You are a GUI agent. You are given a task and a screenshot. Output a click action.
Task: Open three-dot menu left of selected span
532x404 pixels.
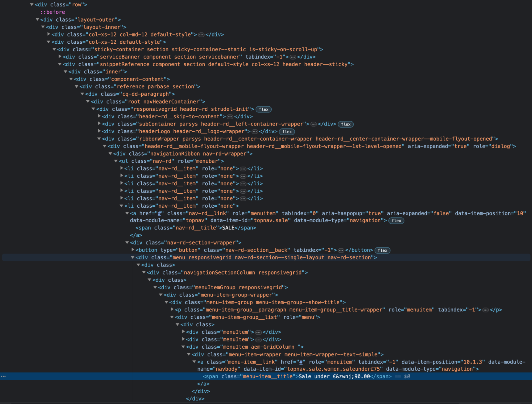click(x=3, y=376)
